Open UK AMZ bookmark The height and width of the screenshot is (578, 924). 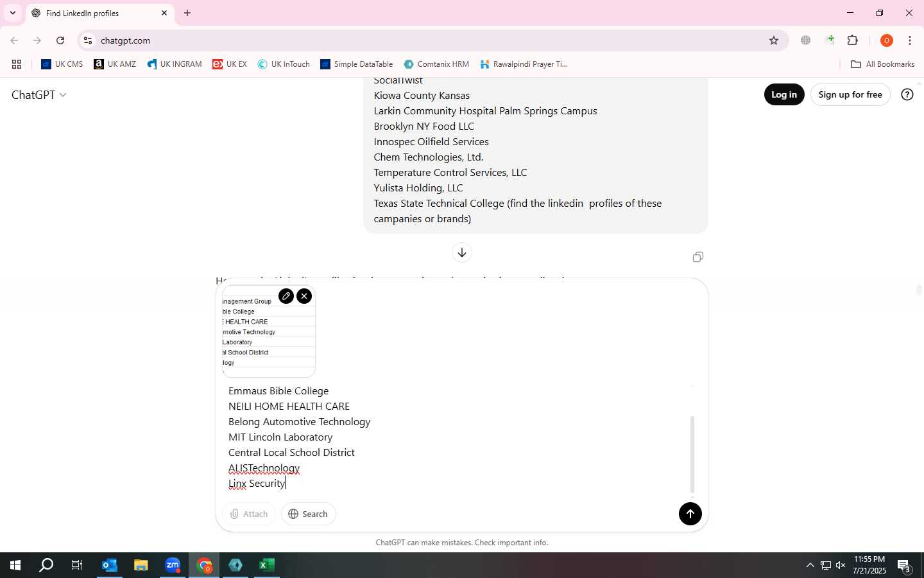pos(115,64)
